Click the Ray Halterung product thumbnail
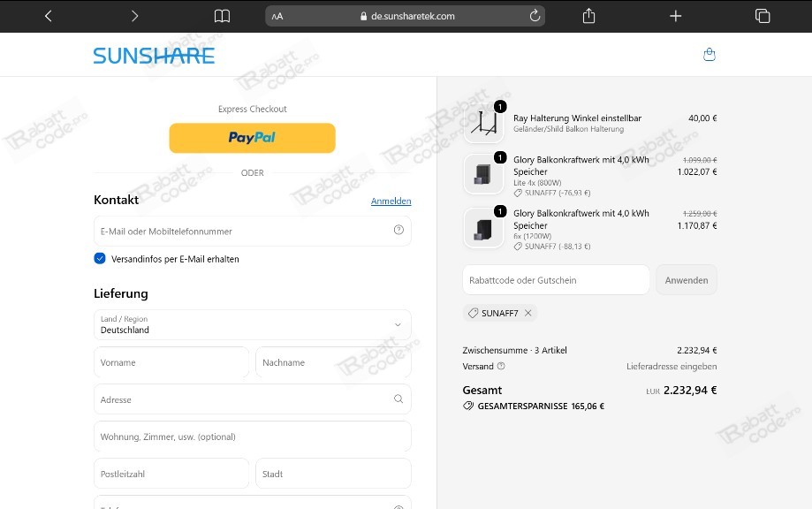Viewport: 812px width, 509px height. click(483, 123)
